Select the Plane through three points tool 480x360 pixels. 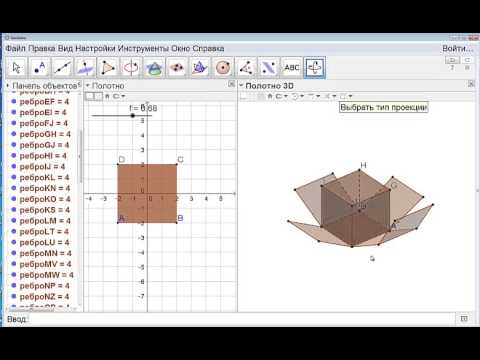(177, 68)
